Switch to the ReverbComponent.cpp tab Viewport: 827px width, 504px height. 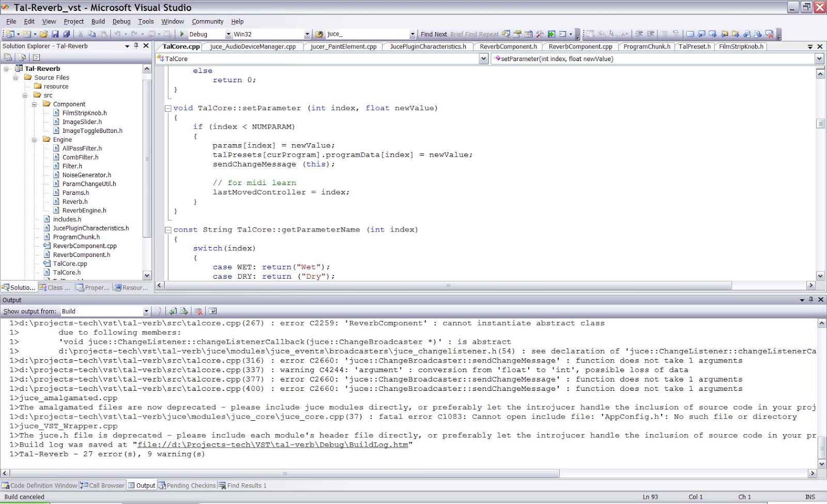580,47
